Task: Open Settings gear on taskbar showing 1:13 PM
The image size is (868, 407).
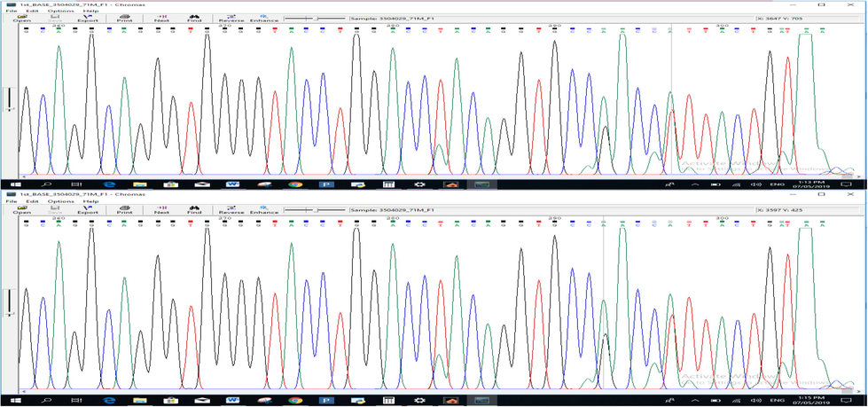Action: (420, 184)
